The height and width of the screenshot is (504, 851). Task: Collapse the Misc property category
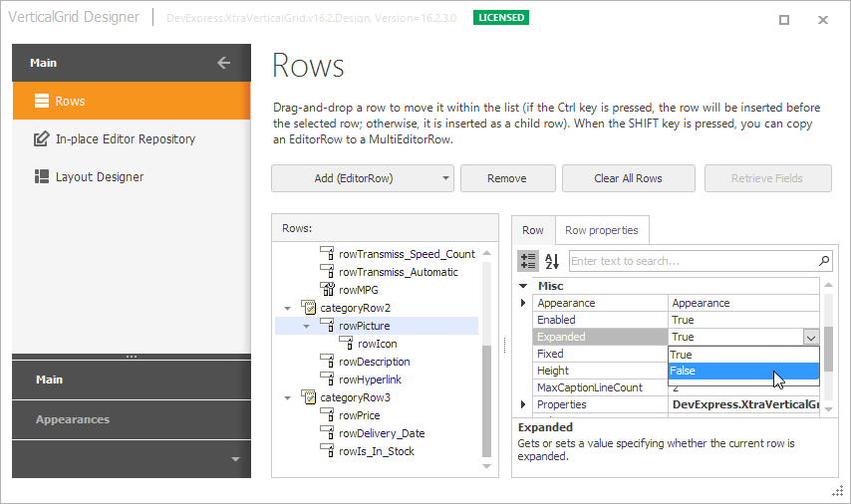[x=524, y=286]
